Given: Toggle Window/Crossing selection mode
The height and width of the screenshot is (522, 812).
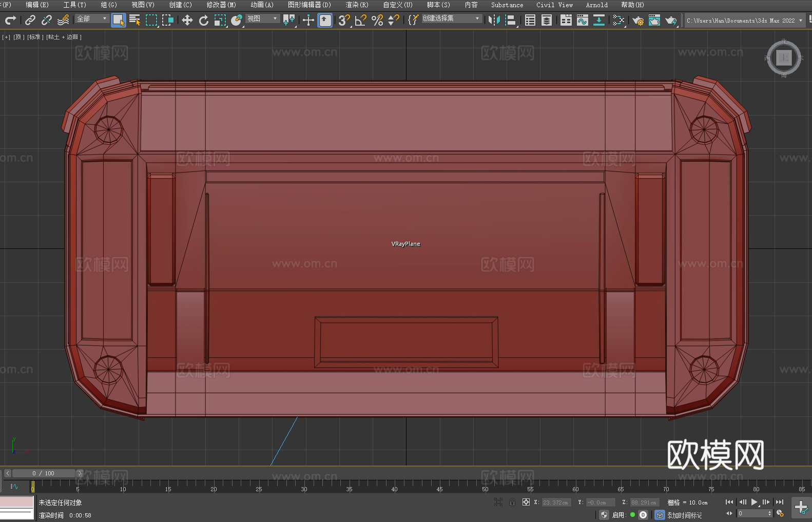Looking at the screenshot, I should (x=168, y=20).
